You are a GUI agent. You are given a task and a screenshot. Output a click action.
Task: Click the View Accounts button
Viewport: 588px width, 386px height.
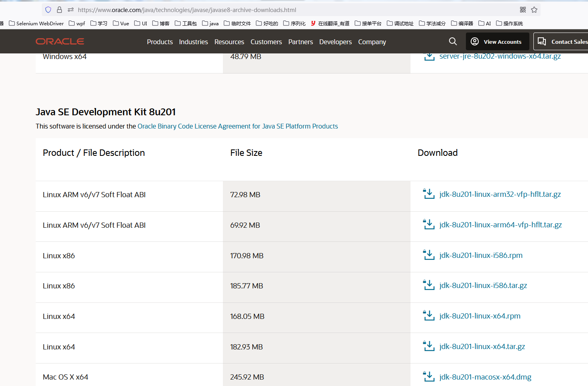(496, 41)
